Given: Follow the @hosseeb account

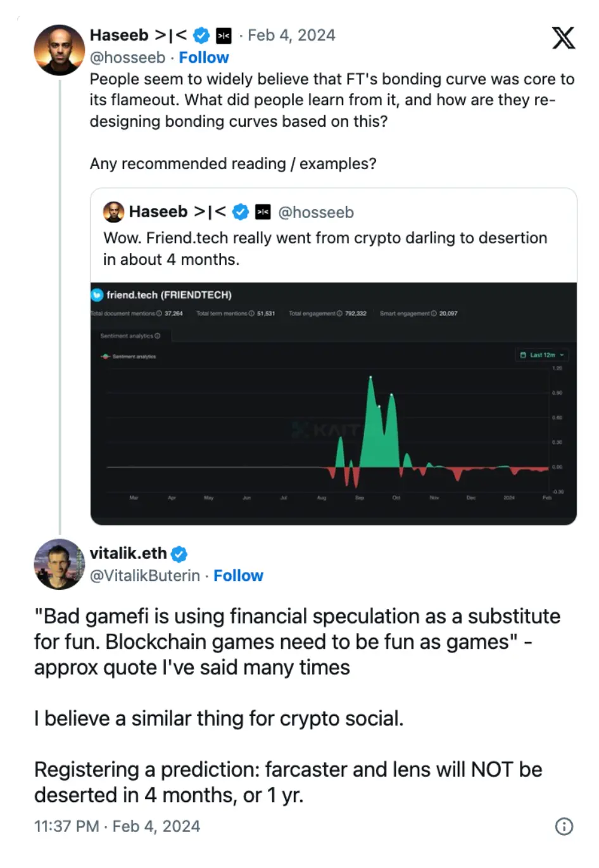Looking at the screenshot, I should 204,58.
